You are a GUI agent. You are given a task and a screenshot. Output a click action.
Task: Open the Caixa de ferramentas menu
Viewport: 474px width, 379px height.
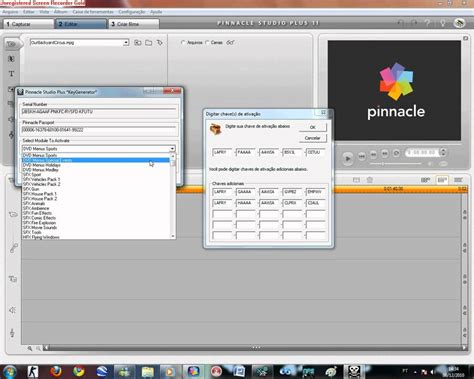pyautogui.click(x=93, y=12)
